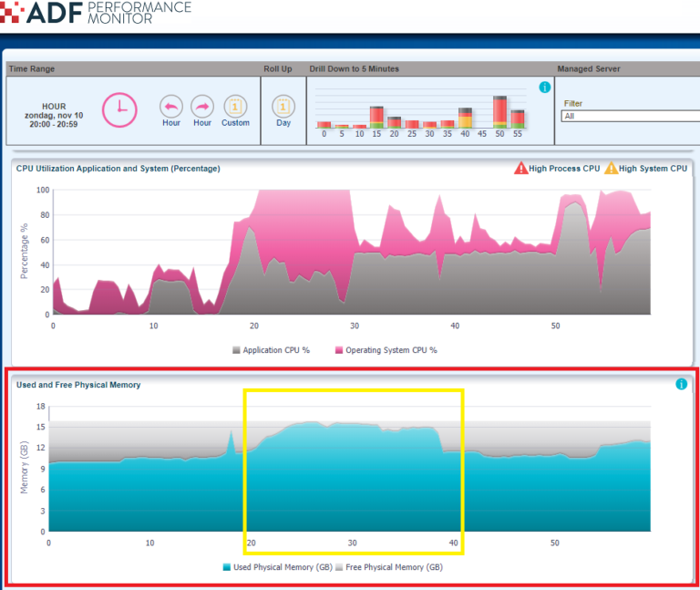
Task: Drill down to minute 50 bar
Action: (499, 111)
